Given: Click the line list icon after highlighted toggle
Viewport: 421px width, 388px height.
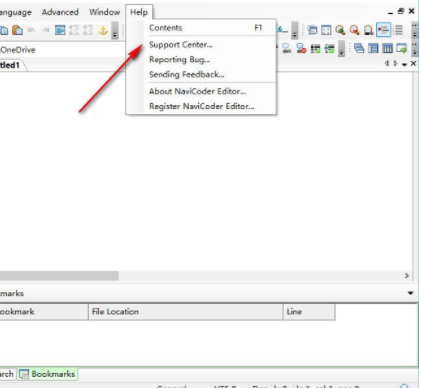Looking at the screenshot, I should point(398,30).
